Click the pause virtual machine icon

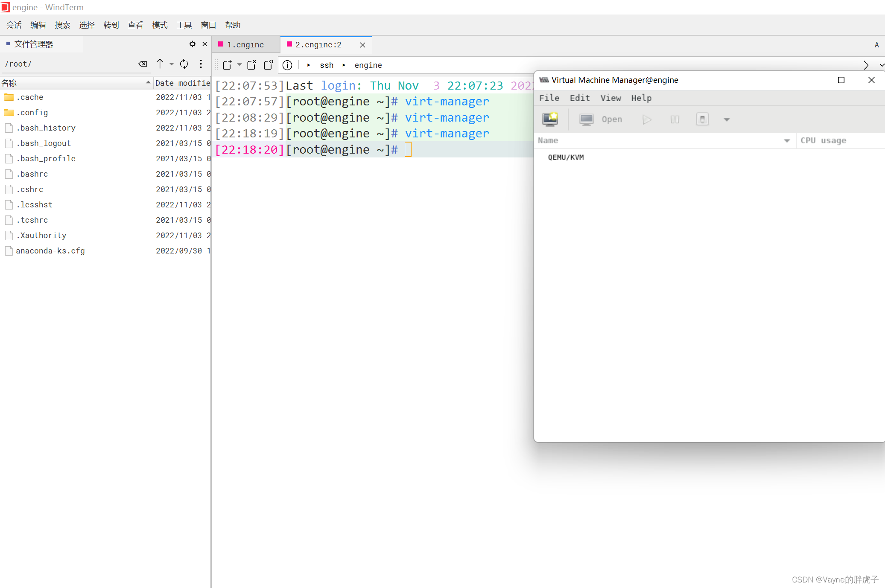[x=675, y=119]
